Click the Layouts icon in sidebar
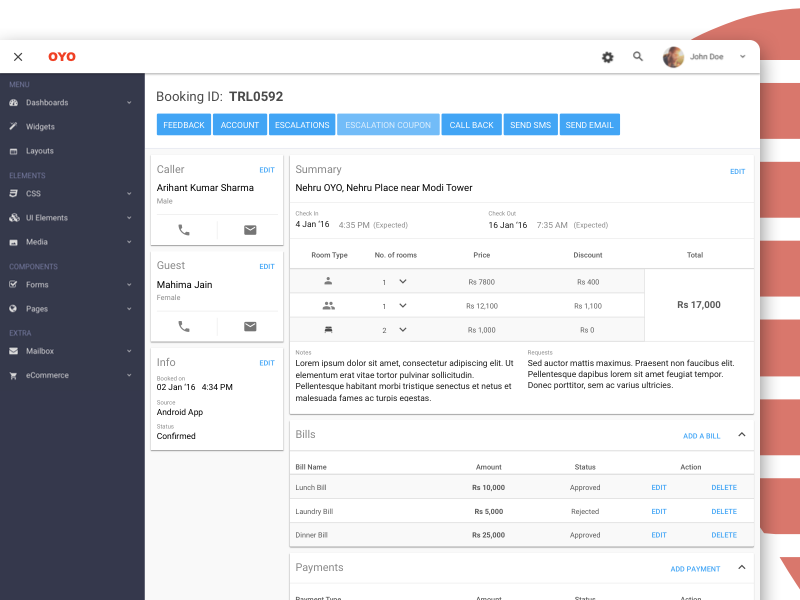This screenshot has width=800, height=600. point(14,151)
